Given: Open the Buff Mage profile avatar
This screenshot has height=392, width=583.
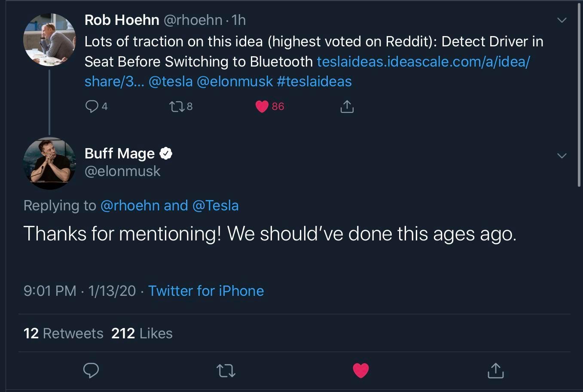Looking at the screenshot, I should [x=49, y=163].
